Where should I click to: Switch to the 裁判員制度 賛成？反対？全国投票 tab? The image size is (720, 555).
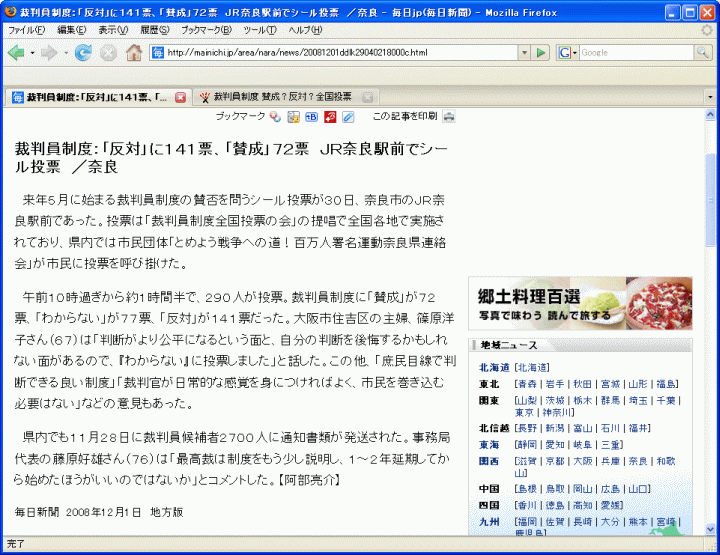(x=282, y=97)
